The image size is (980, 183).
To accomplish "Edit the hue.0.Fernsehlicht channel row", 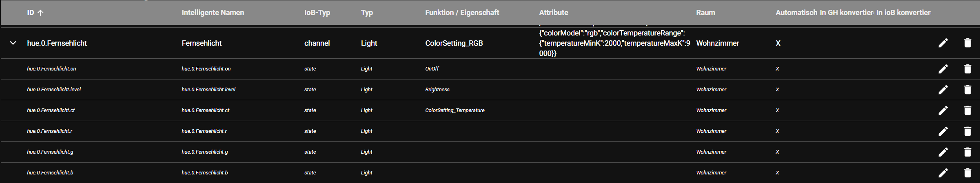I will [x=943, y=43].
